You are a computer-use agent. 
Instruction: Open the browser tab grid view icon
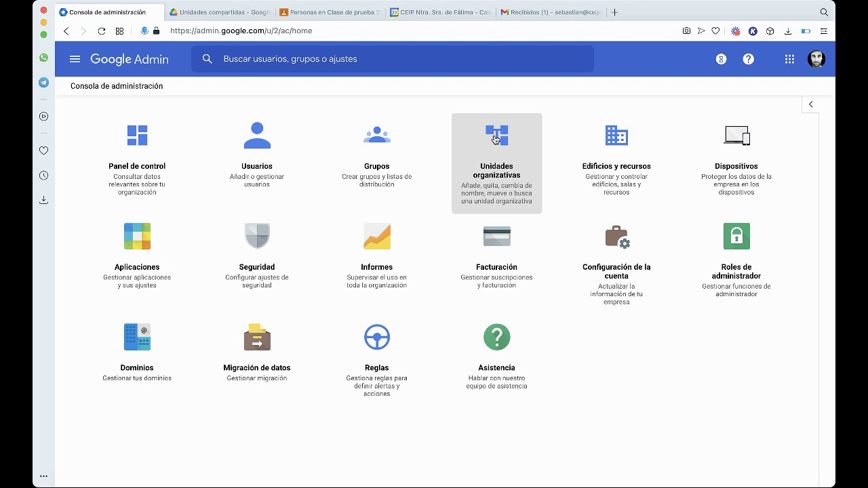point(119,31)
